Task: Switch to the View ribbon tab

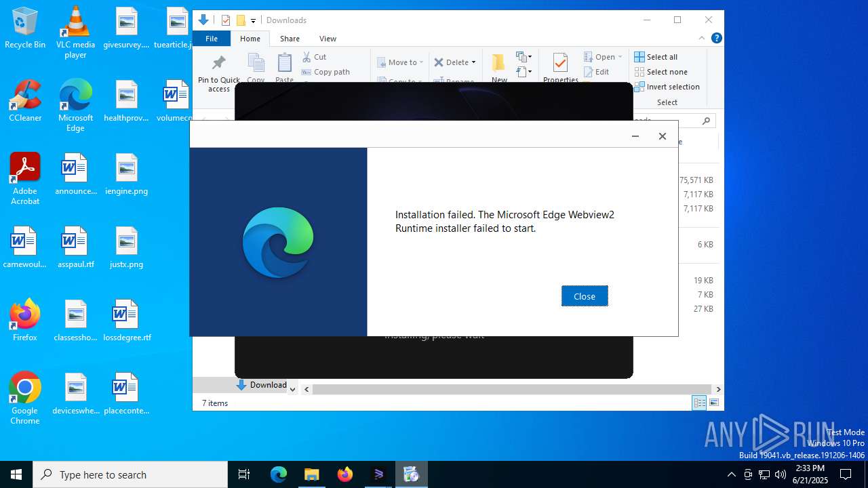Action: [x=328, y=39]
